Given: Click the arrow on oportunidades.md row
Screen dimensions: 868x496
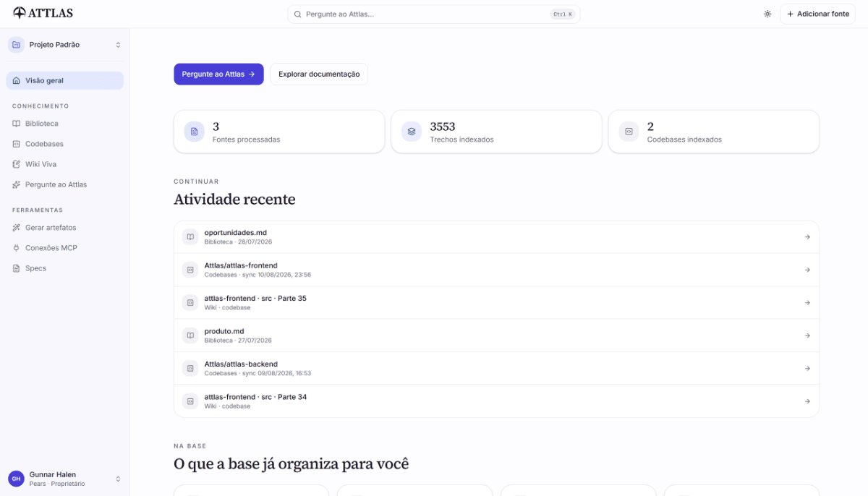Looking at the screenshot, I should pos(807,237).
